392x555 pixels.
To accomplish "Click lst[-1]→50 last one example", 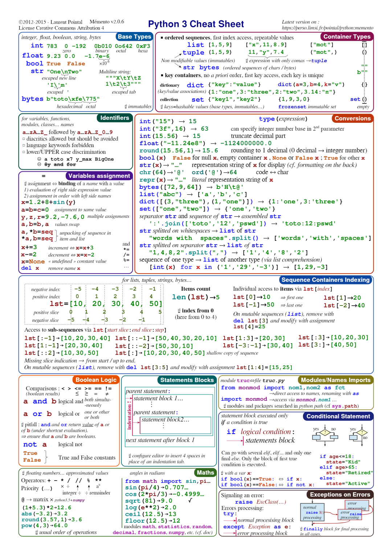I will [268, 305].
